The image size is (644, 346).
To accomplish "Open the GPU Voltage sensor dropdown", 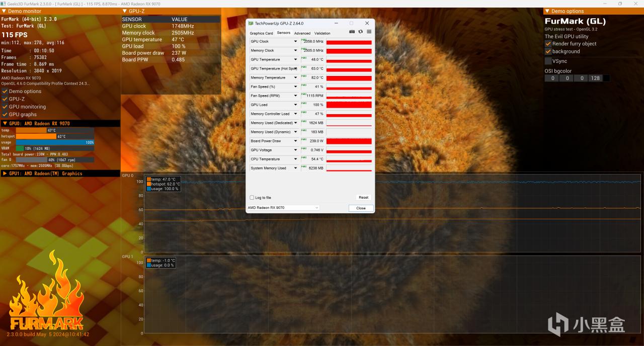I will point(295,150).
